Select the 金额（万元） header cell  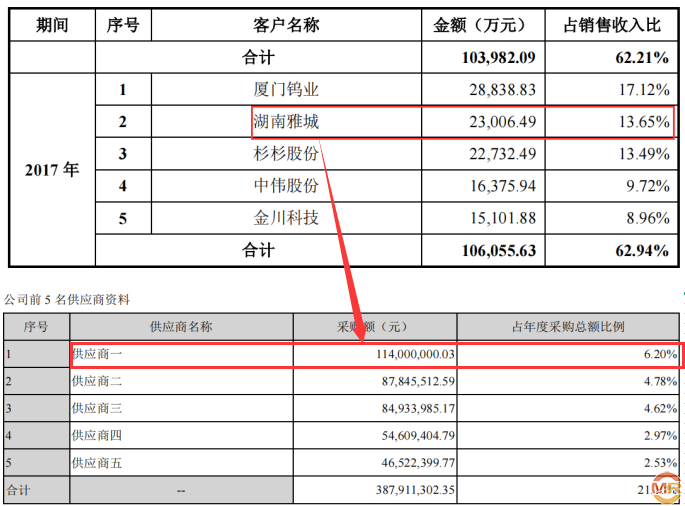[x=483, y=25]
